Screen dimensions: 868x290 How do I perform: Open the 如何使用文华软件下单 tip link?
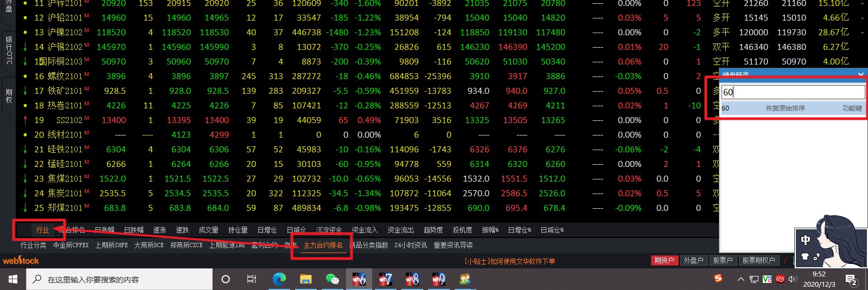coord(510,261)
